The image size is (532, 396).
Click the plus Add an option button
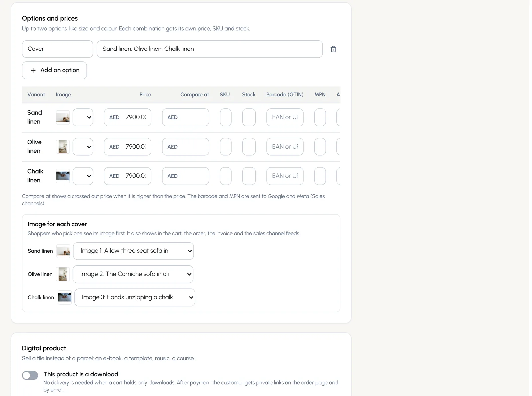click(55, 70)
